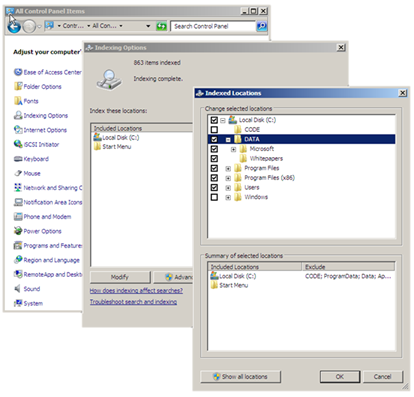Click the Exclude column header
Image resolution: width=414 pixels, height=397 pixels.
coord(348,267)
